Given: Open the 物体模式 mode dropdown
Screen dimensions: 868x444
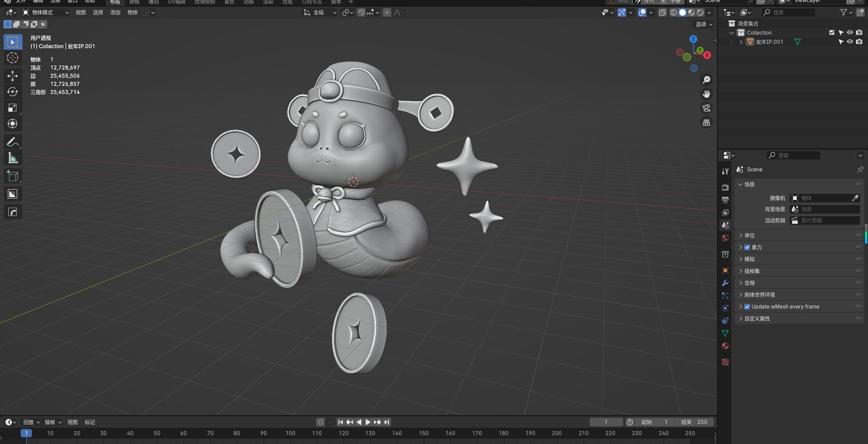Looking at the screenshot, I should click(x=45, y=13).
